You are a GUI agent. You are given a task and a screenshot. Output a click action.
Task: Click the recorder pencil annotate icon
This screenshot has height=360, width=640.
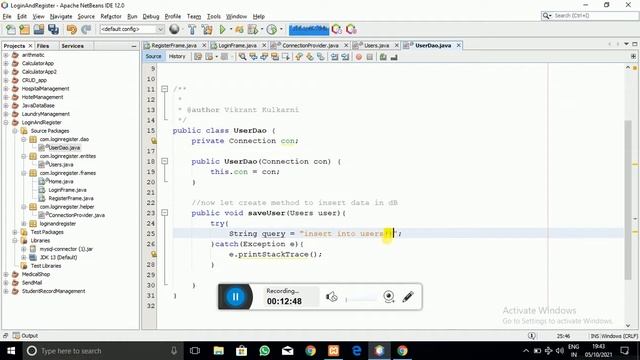point(408,297)
